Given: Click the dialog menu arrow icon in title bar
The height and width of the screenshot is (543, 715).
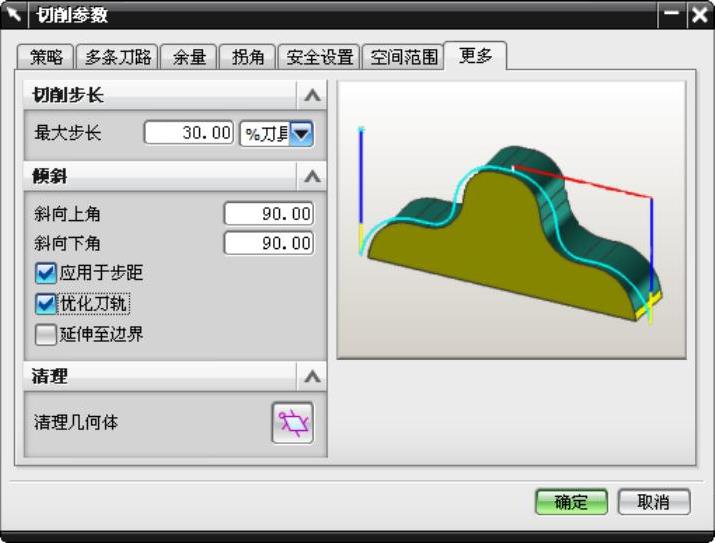Looking at the screenshot, I should [14, 15].
